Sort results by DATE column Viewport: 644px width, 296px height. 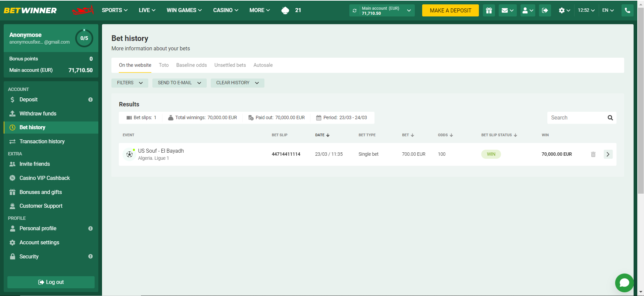point(322,135)
